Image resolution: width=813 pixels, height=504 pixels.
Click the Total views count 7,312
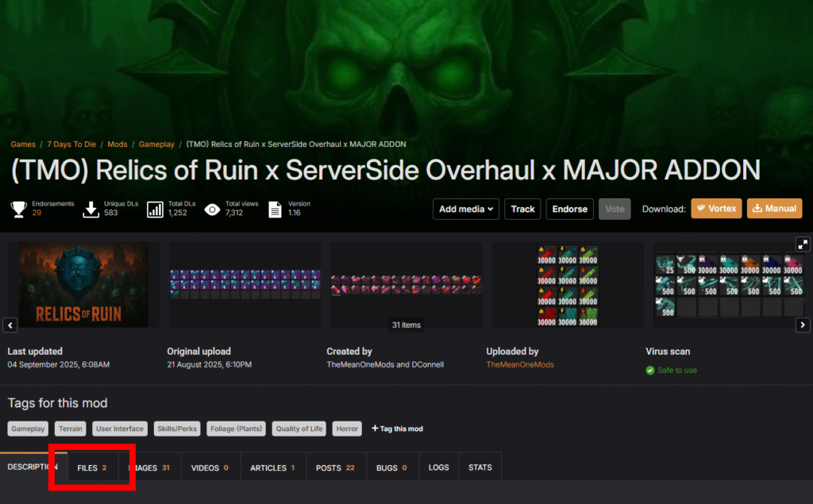click(234, 213)
